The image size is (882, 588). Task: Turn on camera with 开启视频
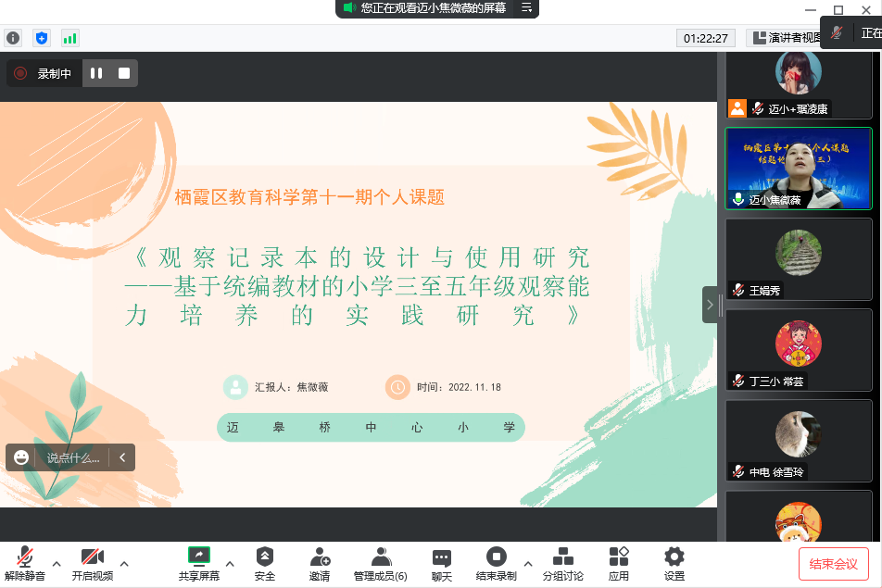(x=92, y=564)
